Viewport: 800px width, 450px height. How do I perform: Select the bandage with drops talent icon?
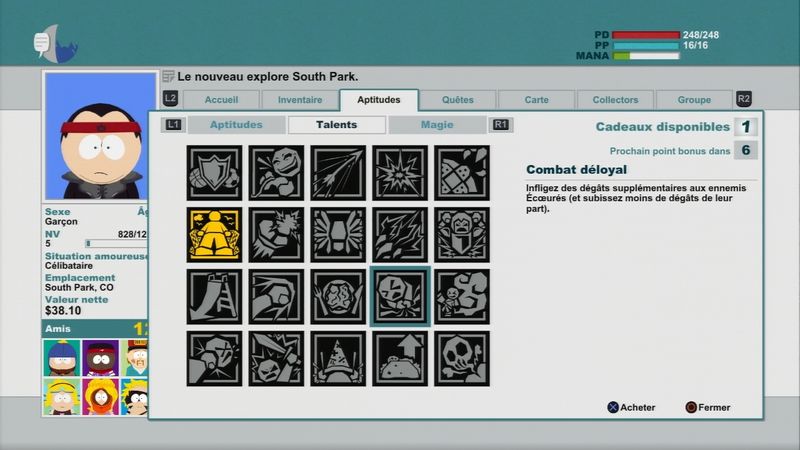[462, 172]
